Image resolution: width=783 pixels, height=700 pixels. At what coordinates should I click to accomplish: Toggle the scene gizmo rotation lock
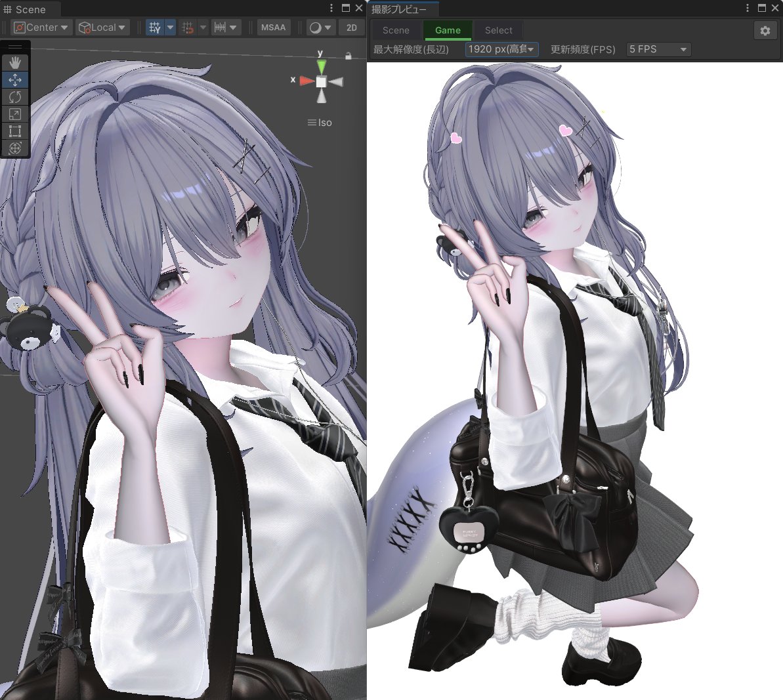348,56
